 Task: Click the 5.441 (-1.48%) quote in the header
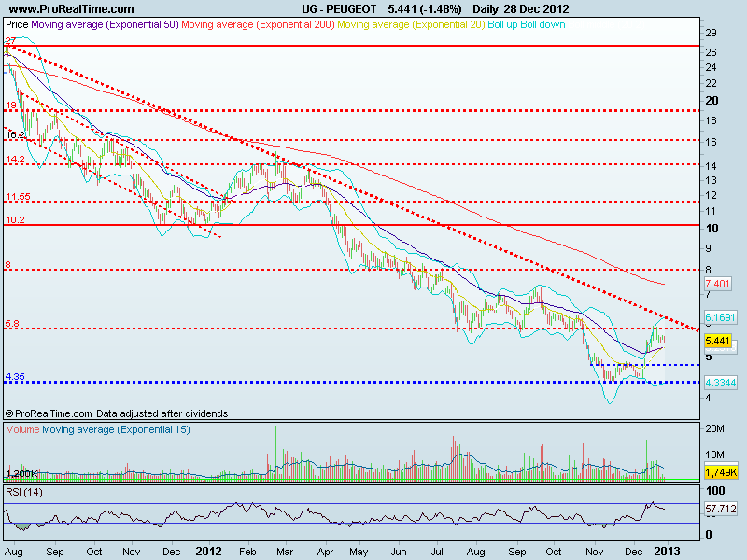[425, 9]
